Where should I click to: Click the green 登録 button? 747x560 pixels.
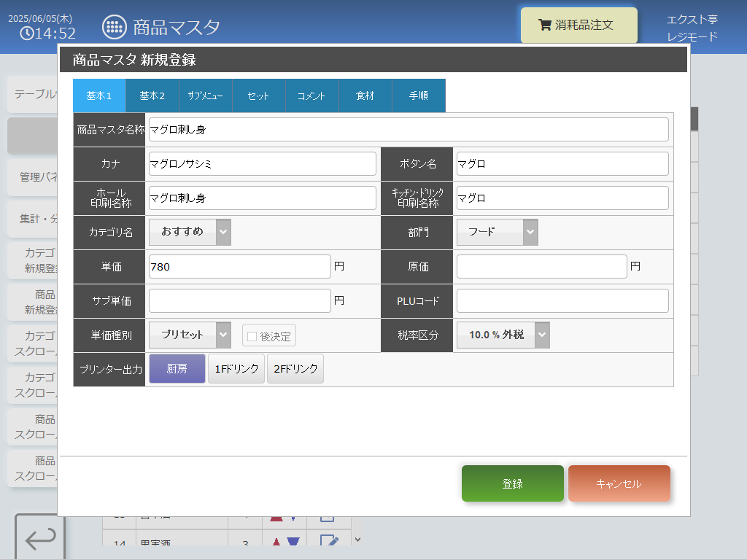click(513, 483)
